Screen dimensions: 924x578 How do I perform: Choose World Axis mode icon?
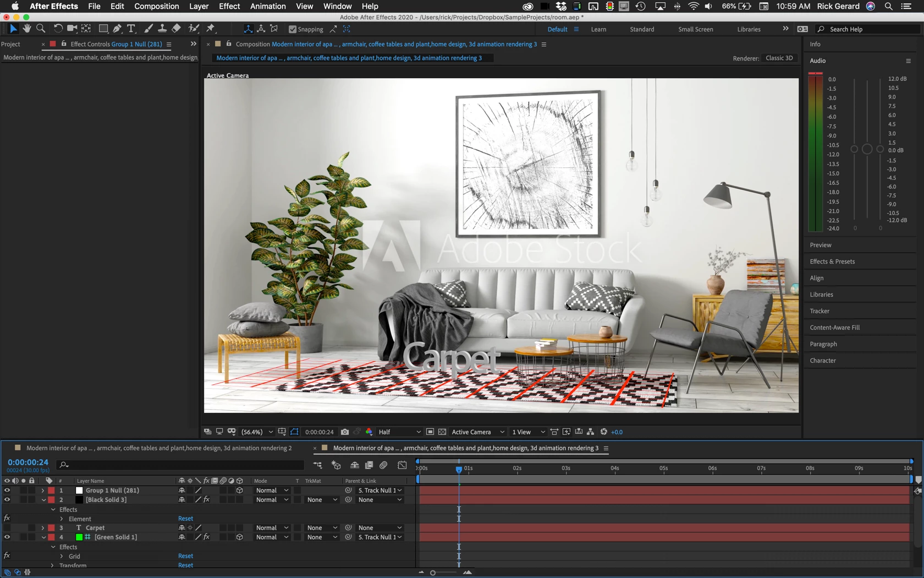point(261,29)
